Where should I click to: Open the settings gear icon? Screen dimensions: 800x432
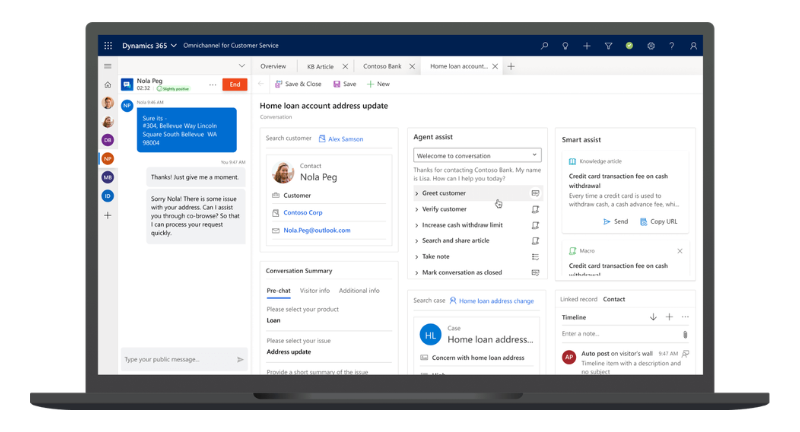pyautogui.click(x=651, y=45)
